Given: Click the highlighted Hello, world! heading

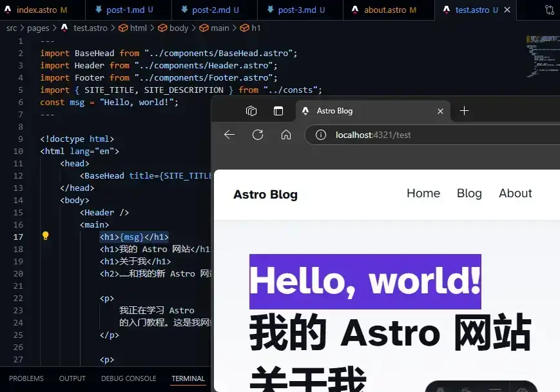Looking at the screenshot, I should pos(365,282).
